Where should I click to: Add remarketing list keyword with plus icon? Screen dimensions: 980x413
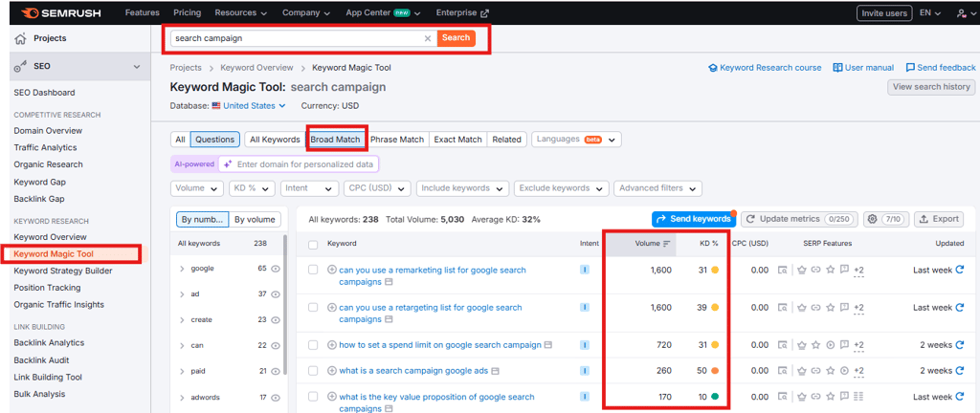(x=332, y=271)
